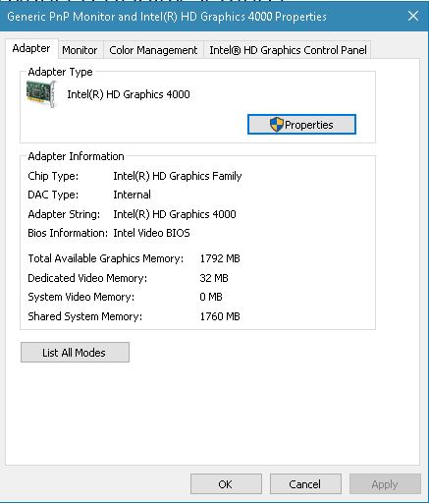Click the List All Modes button
The width and height of the screenshot is (429, 504).
pyautogui.click(x=75, y=353)
